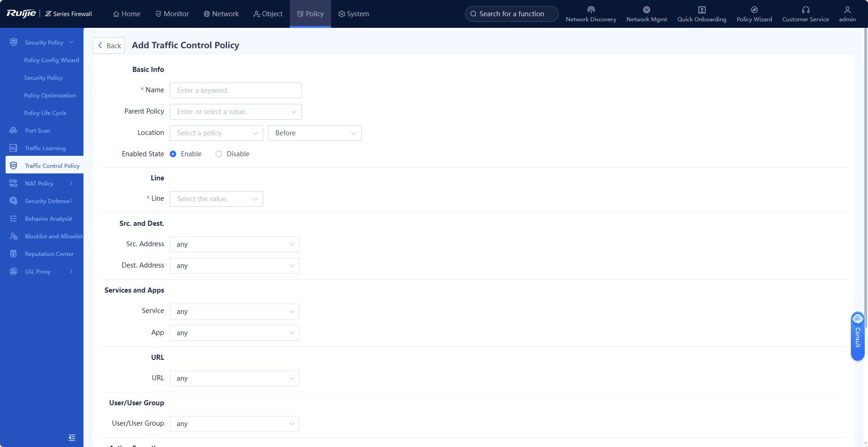
Task: Launch the Policy Wizard icon
Action: [x=754, y=10]
